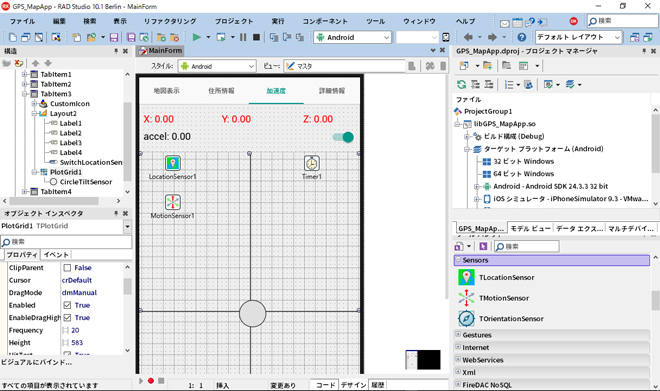
Task: Click the bind visually link
Action: coord(37,362)
